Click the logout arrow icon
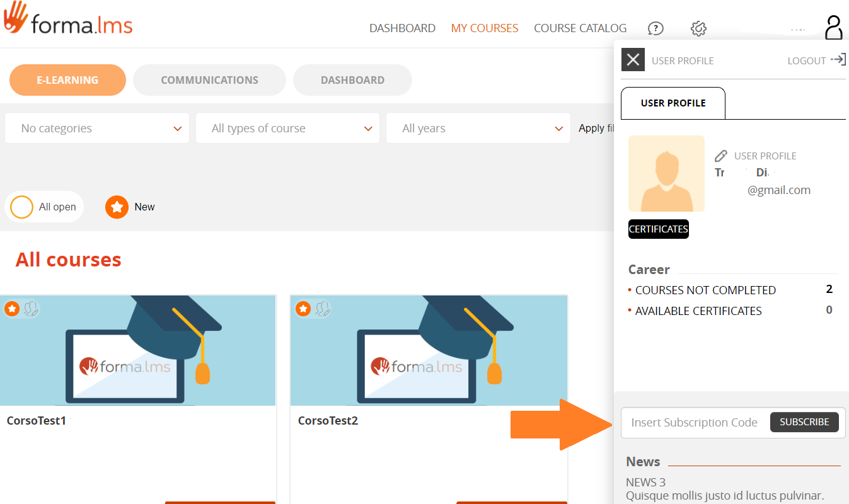 point(838,60)
